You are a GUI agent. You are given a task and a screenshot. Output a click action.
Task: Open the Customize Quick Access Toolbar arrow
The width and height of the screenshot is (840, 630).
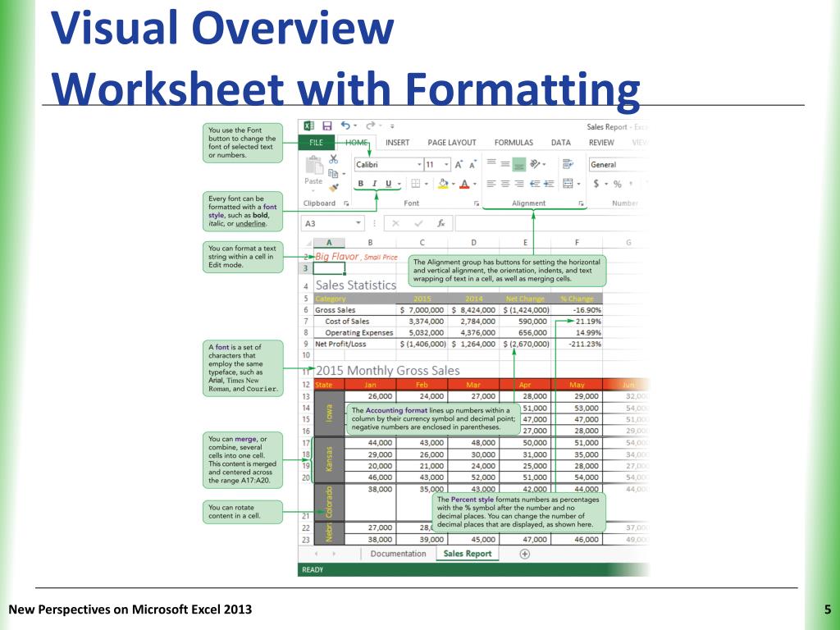392,126
